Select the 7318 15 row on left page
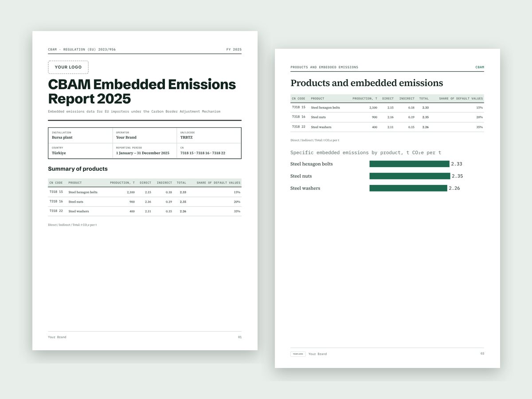Viewport: 532px width, 399px height. click(145, 192)
